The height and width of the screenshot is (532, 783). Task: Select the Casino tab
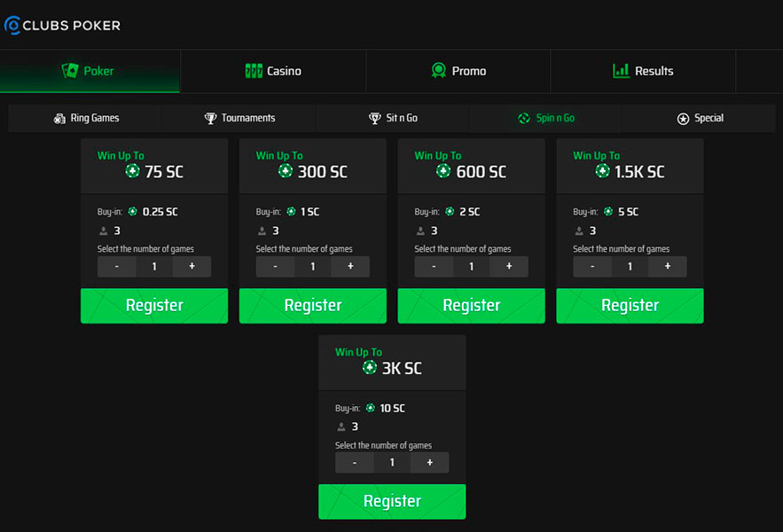click(273, 71)
